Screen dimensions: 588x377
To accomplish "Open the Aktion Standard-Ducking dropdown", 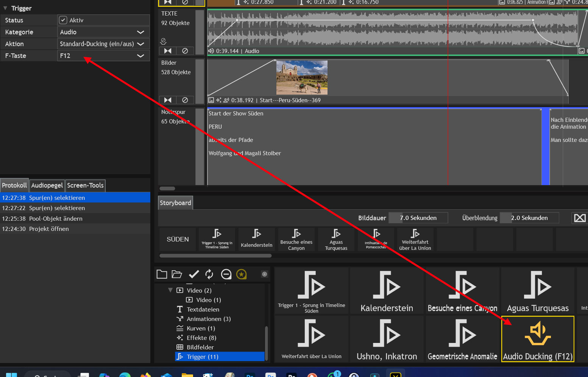I will tap(103, 44).
